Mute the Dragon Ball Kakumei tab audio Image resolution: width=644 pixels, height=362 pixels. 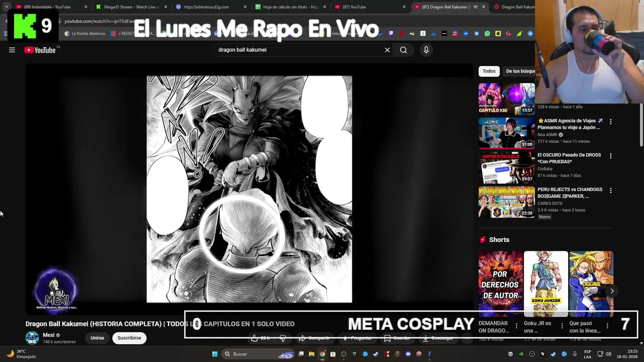(x=475, y=7)
